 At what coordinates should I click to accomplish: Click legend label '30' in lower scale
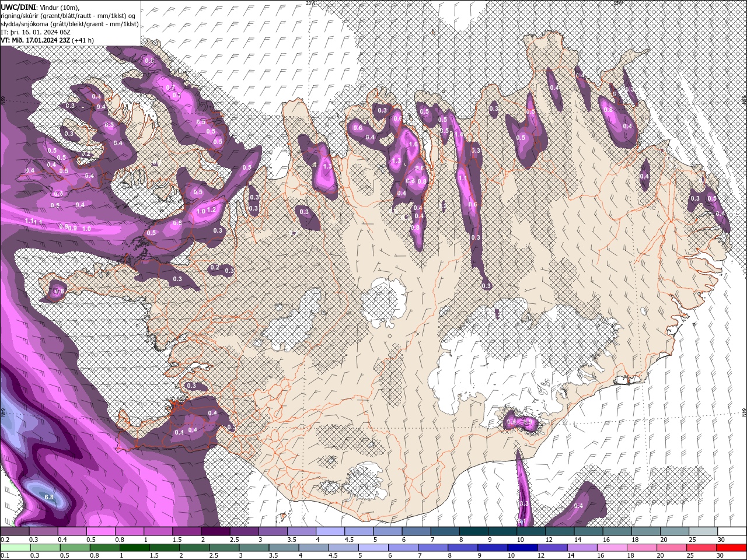(721, 556)
